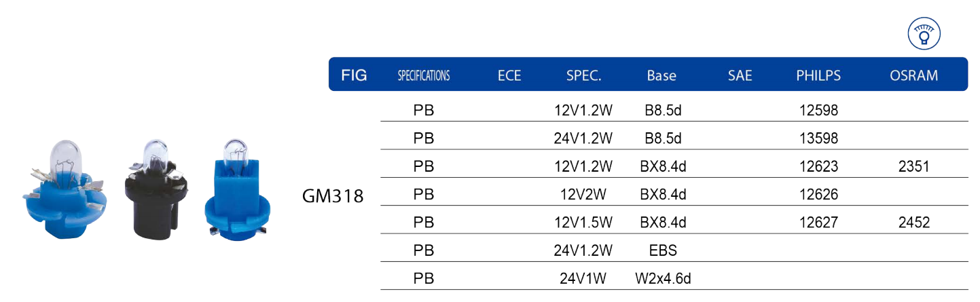Click the EBS base cell
This screenshot has height=302, width=980.
[x=663, y=250]
